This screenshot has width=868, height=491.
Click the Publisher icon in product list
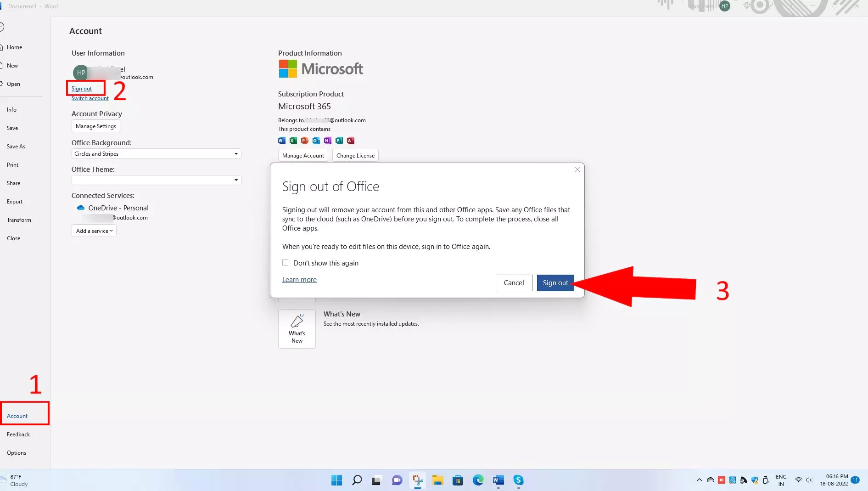(339, 141)
